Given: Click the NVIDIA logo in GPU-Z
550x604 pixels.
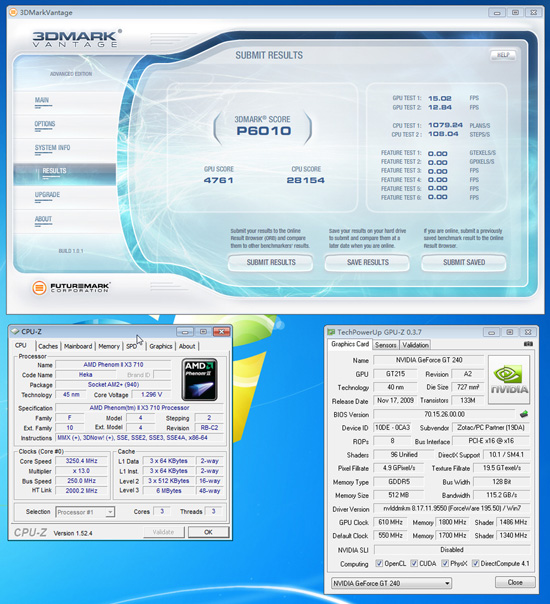Looking at the screenshot, I should point(509,380).
